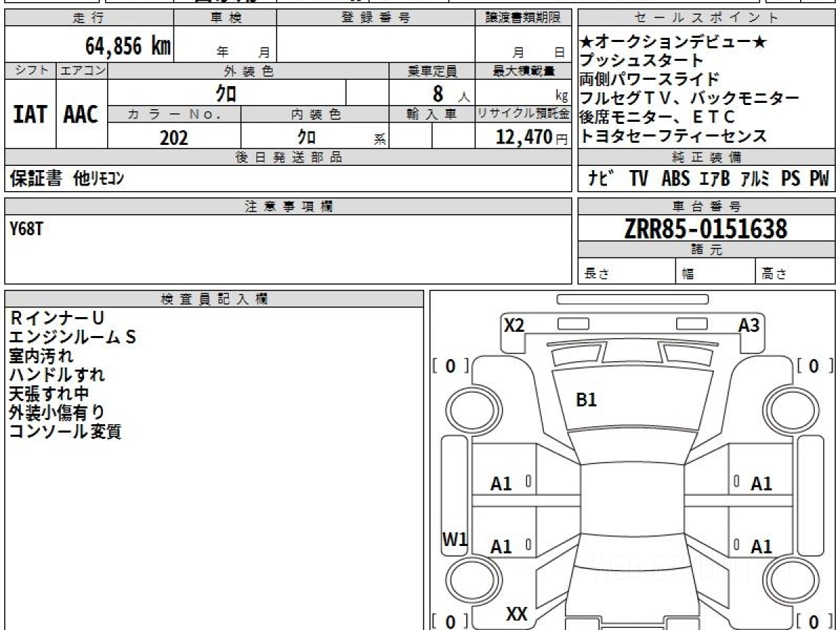This screenshot has width=840, height=630.
Task: Click the mileage value 64,856 km
Action: [x=128, y=46]
